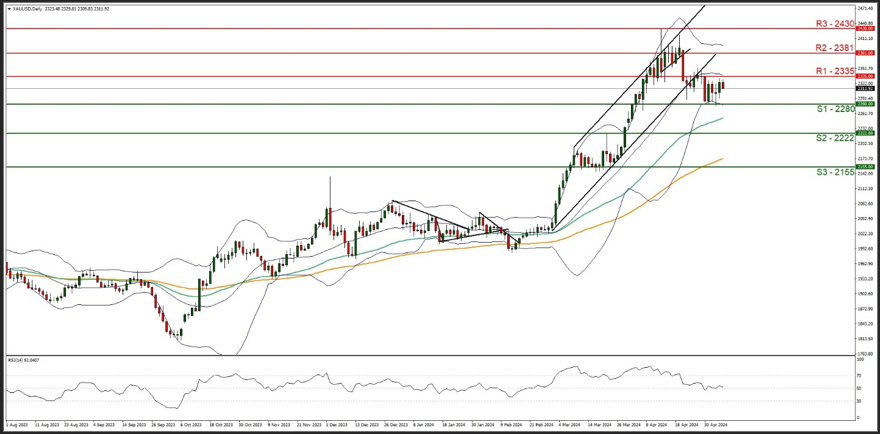Click the 8 Apr 2024 date label

point(657,425)
